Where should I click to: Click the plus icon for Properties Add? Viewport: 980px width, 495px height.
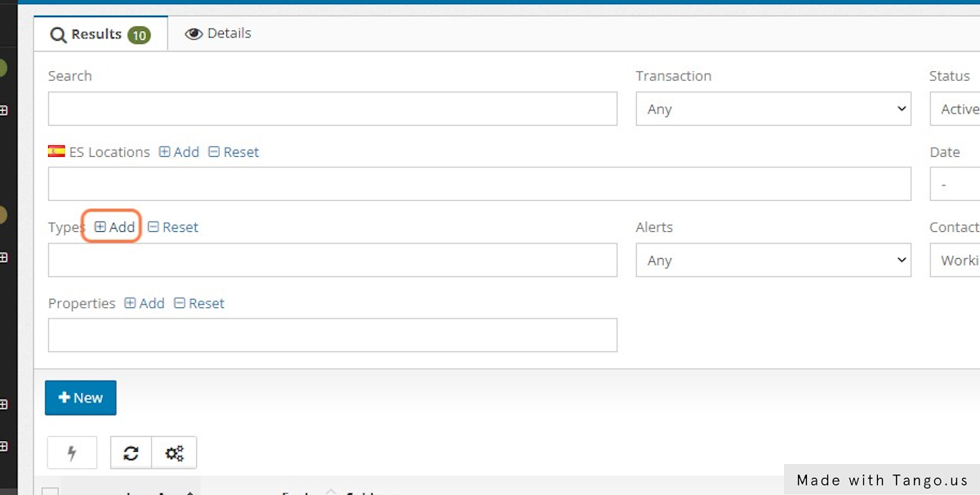[x=130, y=303]
